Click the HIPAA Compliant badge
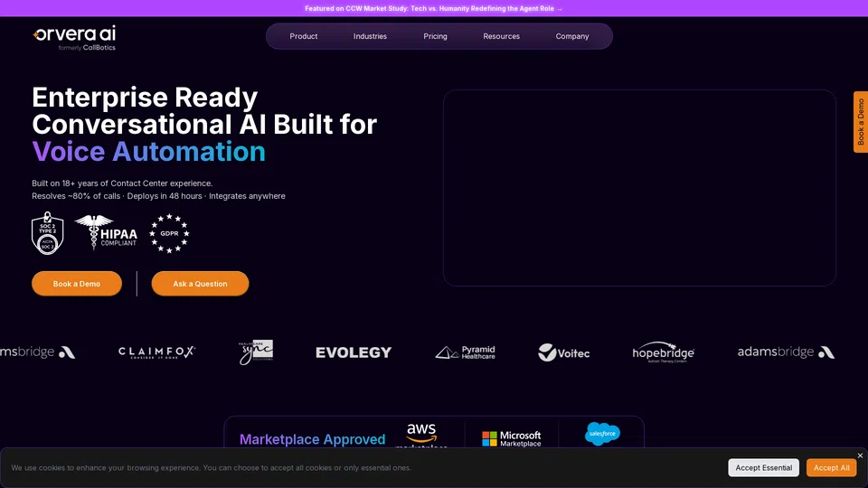 [x=106, y=232]
